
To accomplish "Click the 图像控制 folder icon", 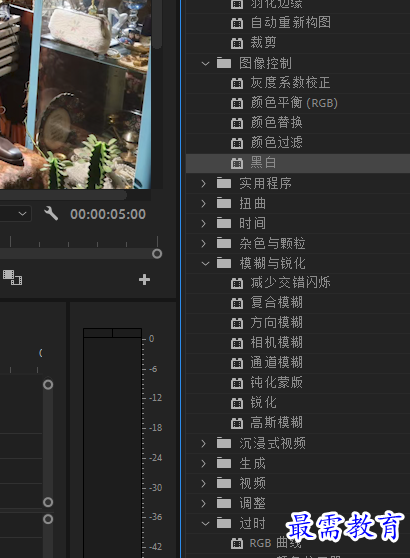I will point(224,63).
